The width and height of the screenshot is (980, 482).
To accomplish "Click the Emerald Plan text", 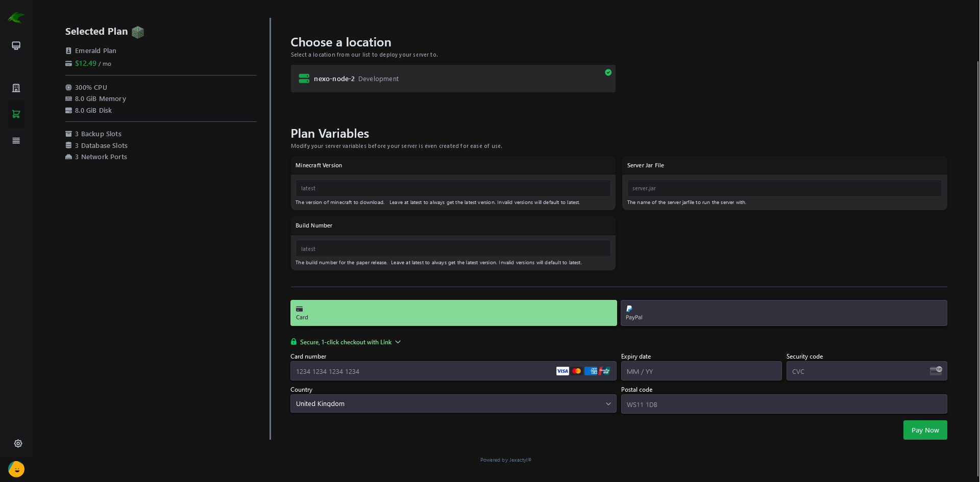I will 95,50.
